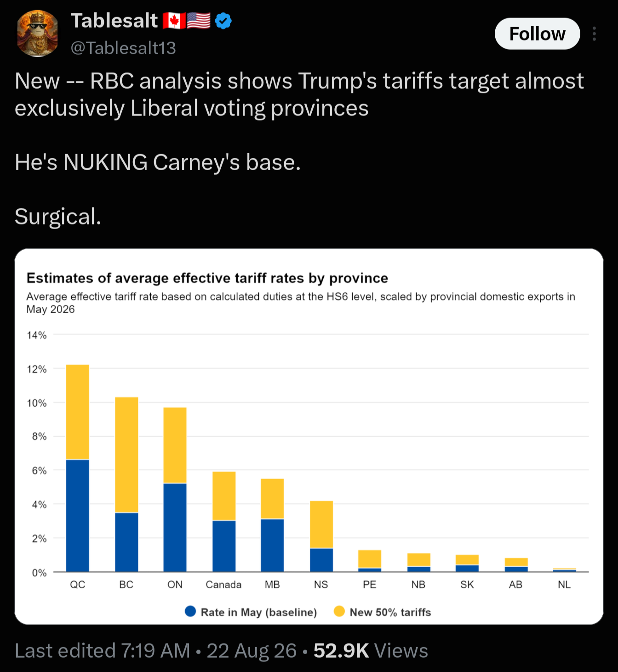Click the American flag emoji

199,21
